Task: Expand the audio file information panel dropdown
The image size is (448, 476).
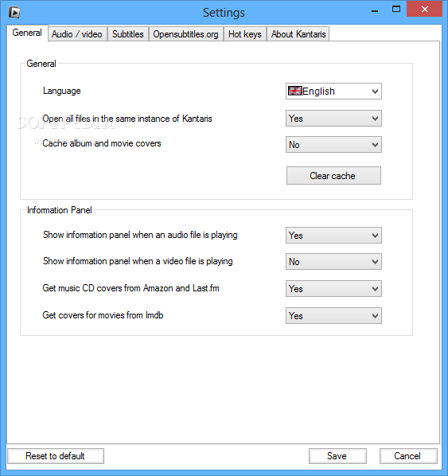Action: [x=333, y=236]
